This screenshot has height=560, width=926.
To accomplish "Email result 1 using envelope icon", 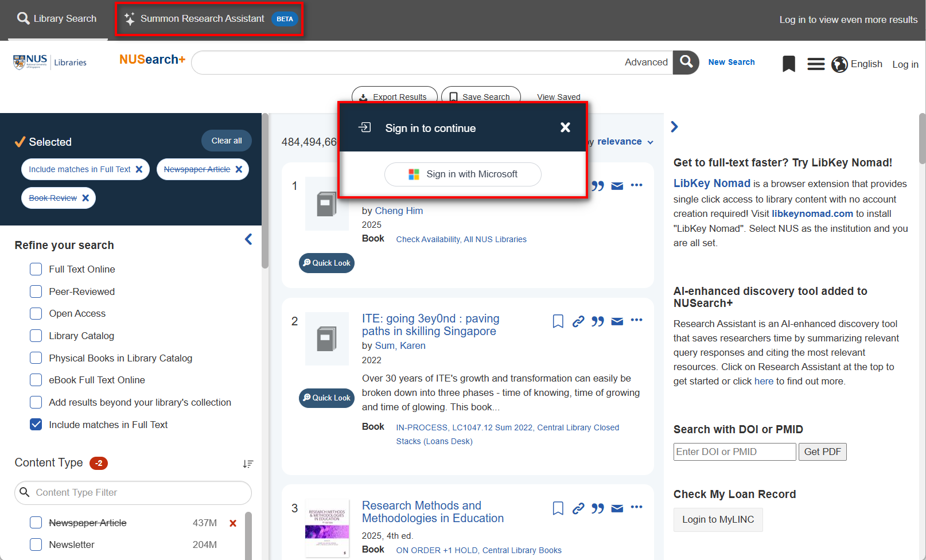I will click(x=617, y=186).
